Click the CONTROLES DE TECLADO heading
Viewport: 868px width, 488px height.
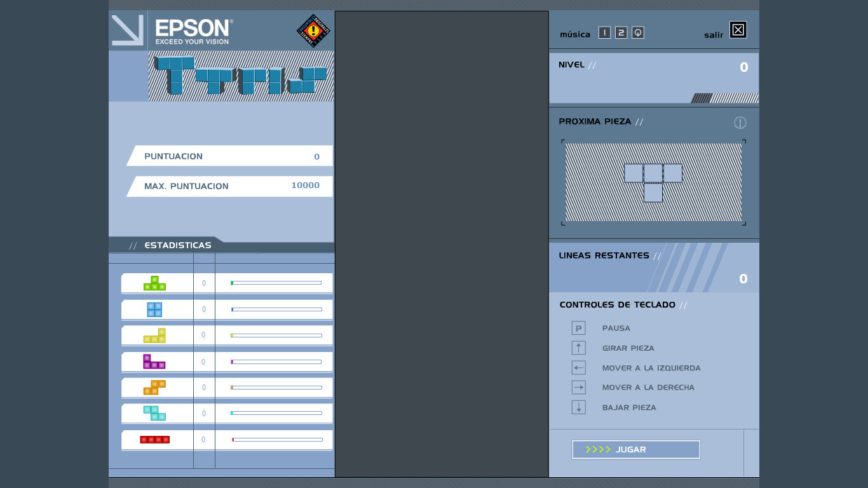[x=618, y=305]
